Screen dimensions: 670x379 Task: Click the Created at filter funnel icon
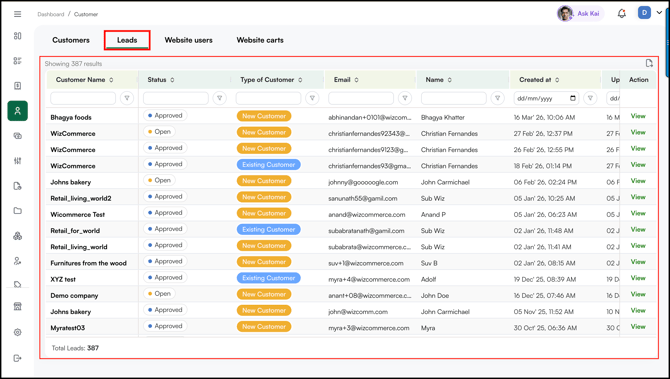pos(590,98)
